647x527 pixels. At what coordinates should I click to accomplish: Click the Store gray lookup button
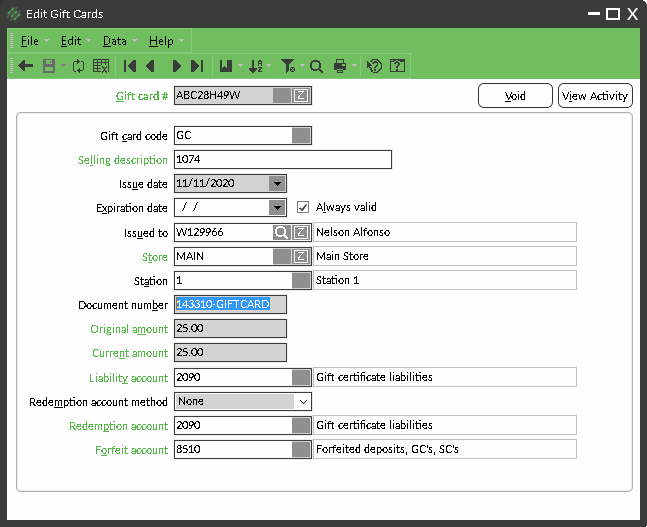tap(282, 257)
